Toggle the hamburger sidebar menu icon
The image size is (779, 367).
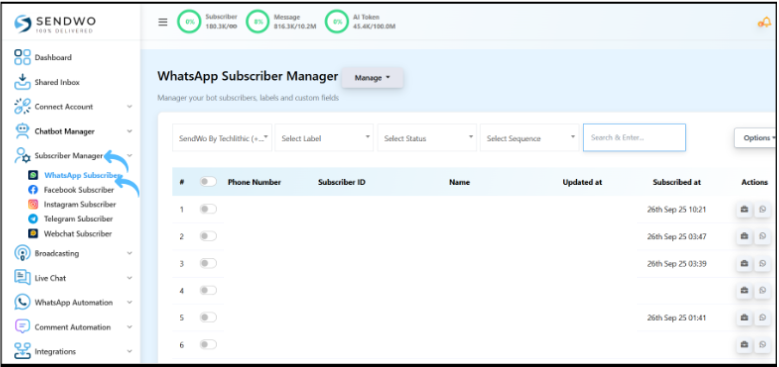click(163, 22)
